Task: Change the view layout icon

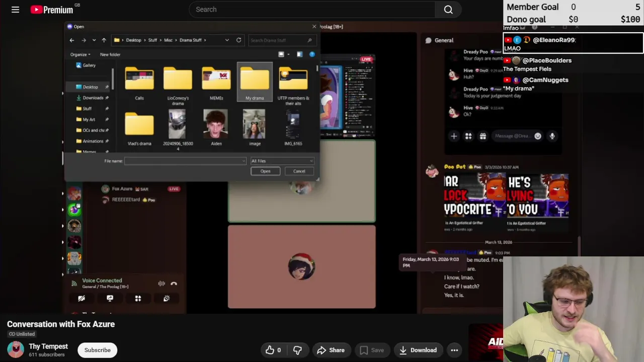Action: (x=281, y=54)
